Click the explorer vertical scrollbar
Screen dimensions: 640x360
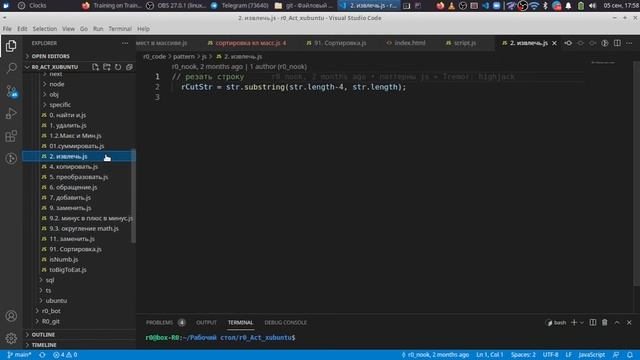(133, 197)
